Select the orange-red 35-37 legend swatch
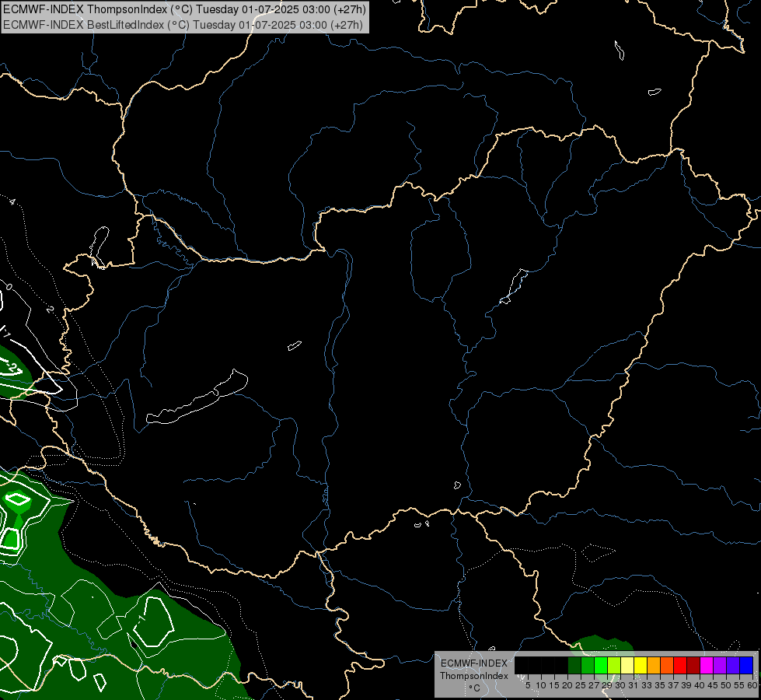The image size is (761, 700). [667, 665]
